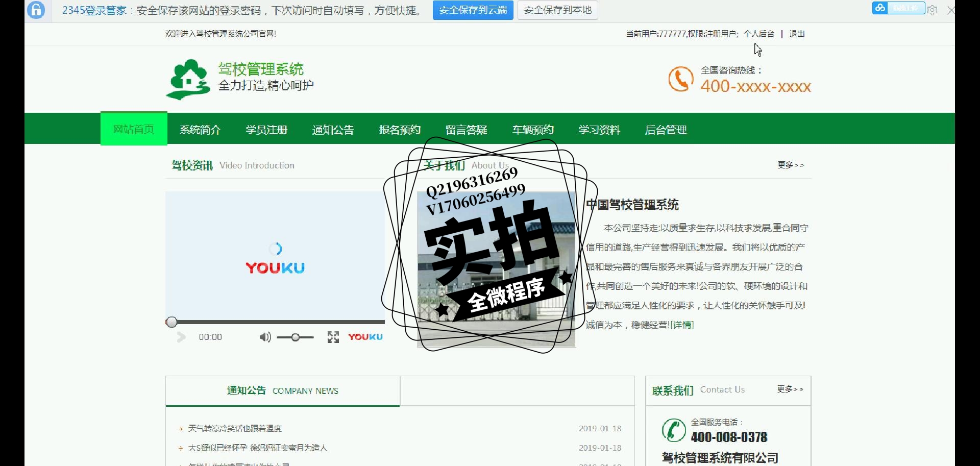Viewport: 980px width, 466px height.
Task: Open 车辆预约 navigation item
Action: pyautogui.click(x=533, y=130)
